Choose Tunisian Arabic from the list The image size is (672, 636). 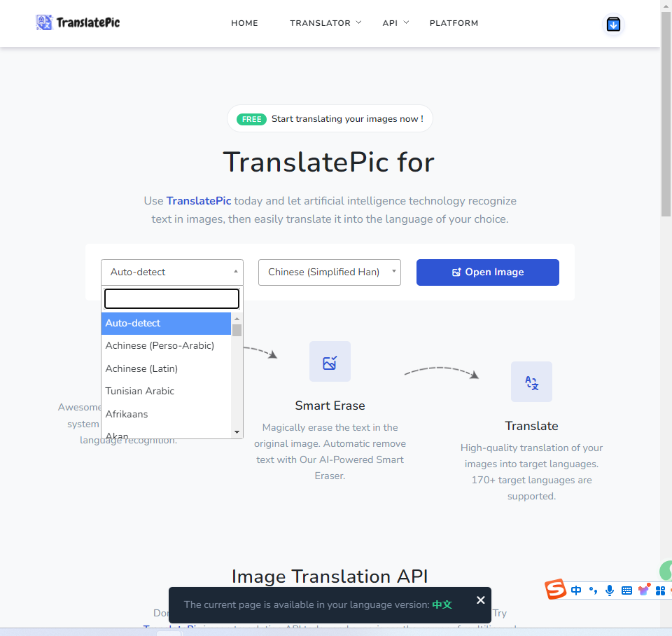pos(166,391)
